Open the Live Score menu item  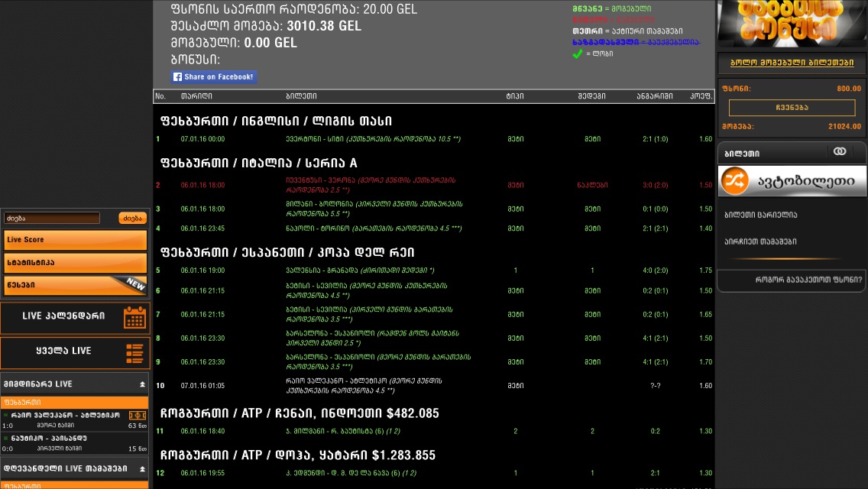coord(76,240)
